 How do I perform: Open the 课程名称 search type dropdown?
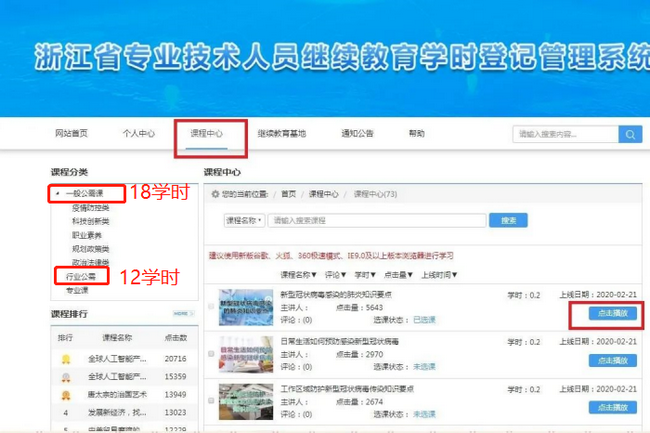244,220
